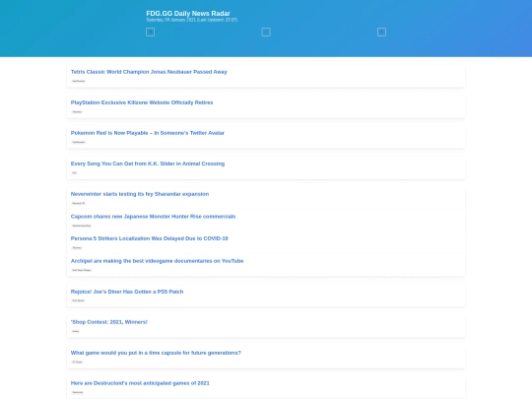Open the Pokemon Red Twitter Avatar story
Viewport: 532px width, 399px height.
coord(148,133)
